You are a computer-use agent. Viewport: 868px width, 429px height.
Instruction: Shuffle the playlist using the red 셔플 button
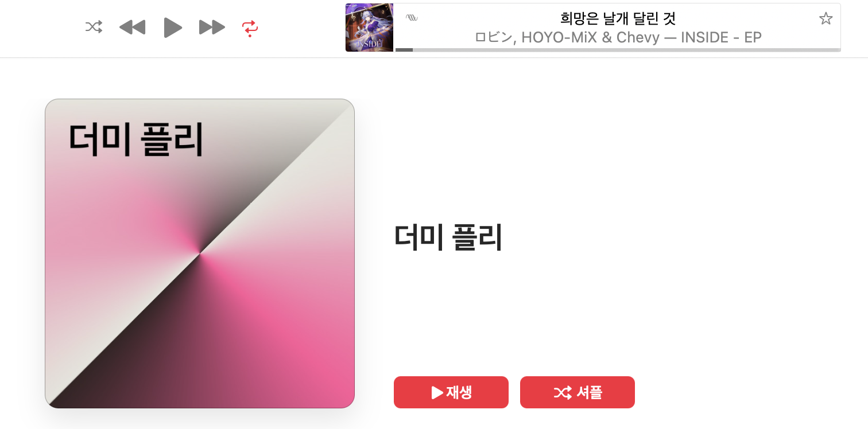578,392
